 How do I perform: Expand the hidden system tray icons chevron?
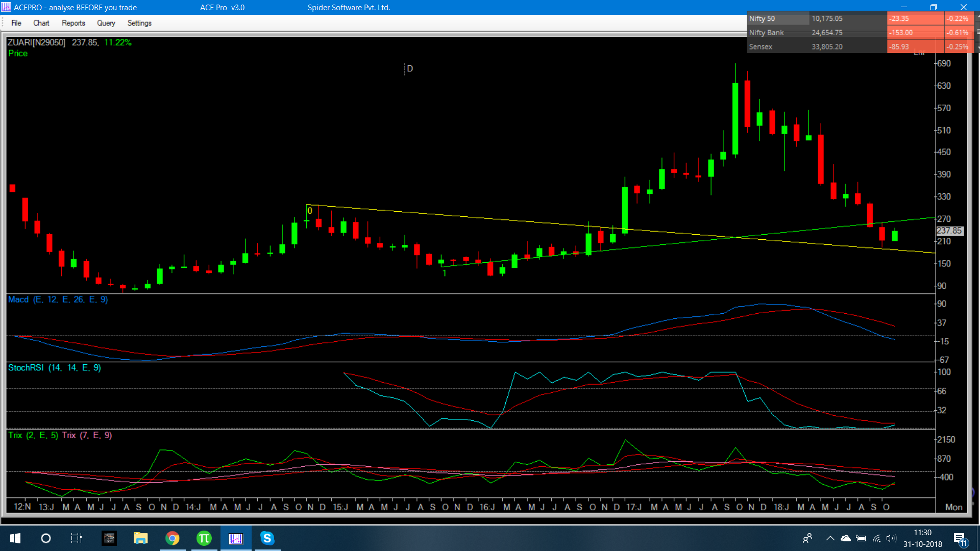[x=830, y=538]
